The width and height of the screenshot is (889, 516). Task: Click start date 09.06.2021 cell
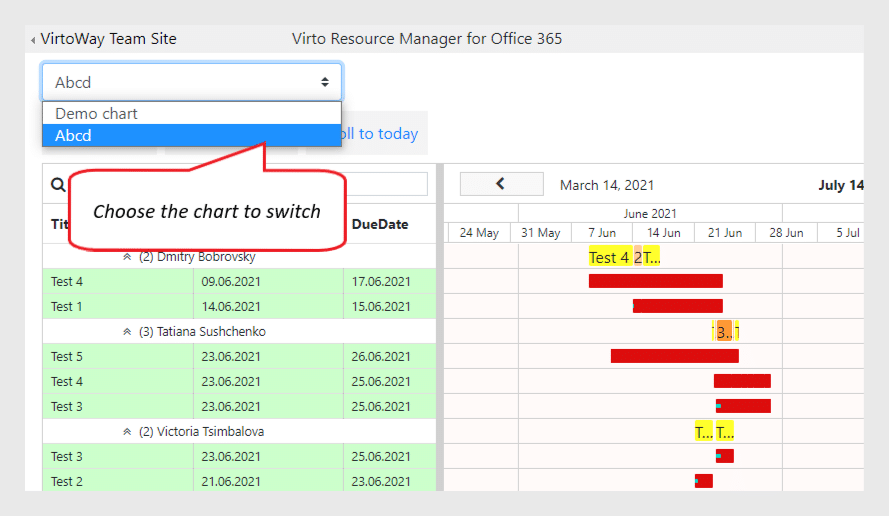268,281
